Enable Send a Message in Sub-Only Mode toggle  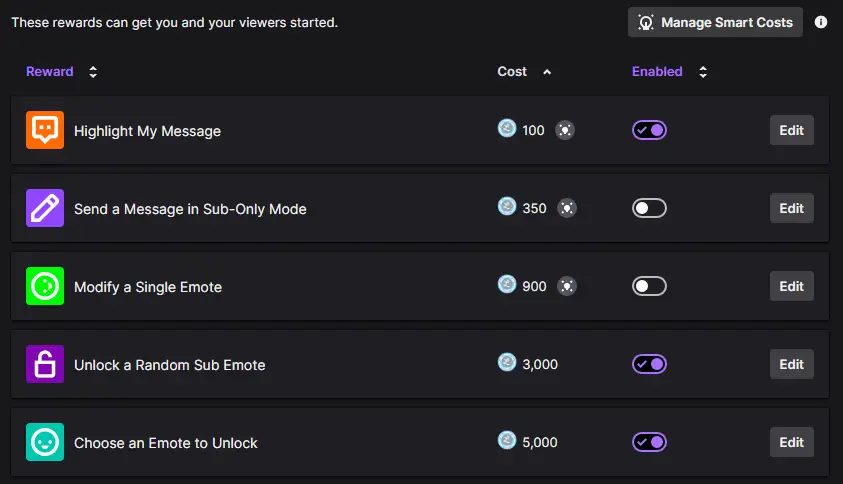(x=649, y=208)
